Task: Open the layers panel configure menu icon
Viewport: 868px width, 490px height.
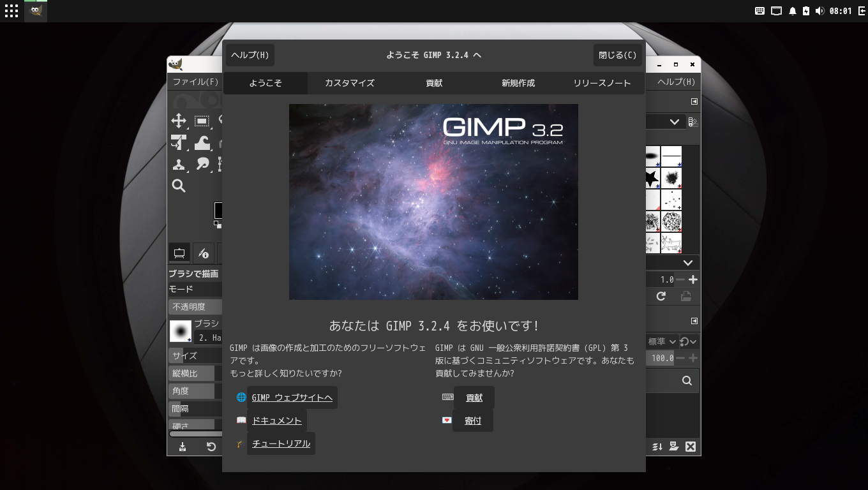Action: pyautogui.click(x=694, y=321)
